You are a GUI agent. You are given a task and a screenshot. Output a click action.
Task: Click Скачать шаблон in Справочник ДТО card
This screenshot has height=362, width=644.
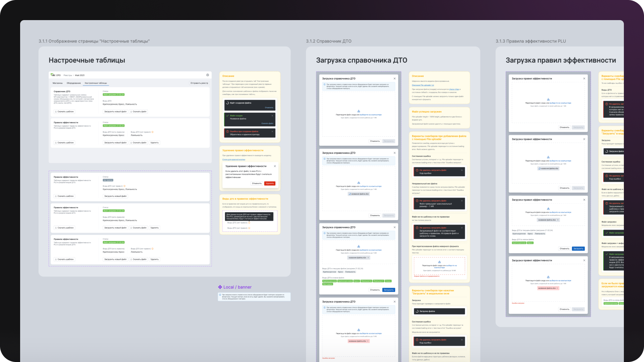click(64, 112)
